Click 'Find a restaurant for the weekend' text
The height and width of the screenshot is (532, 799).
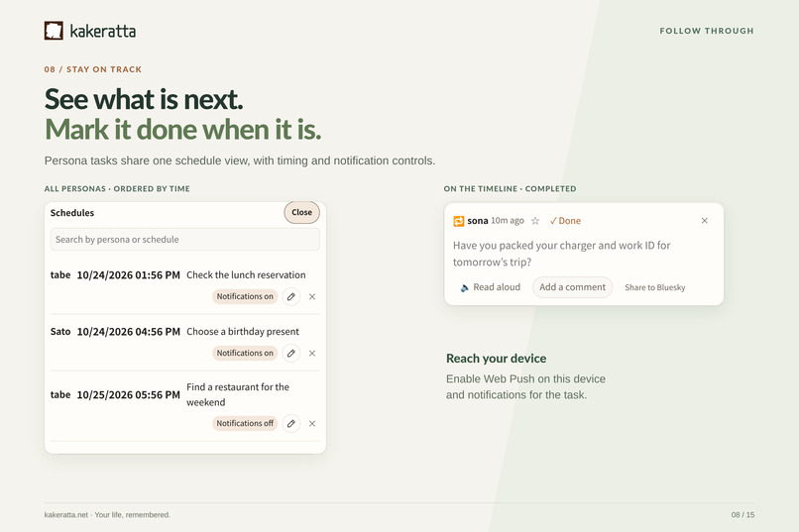[238, 394]
